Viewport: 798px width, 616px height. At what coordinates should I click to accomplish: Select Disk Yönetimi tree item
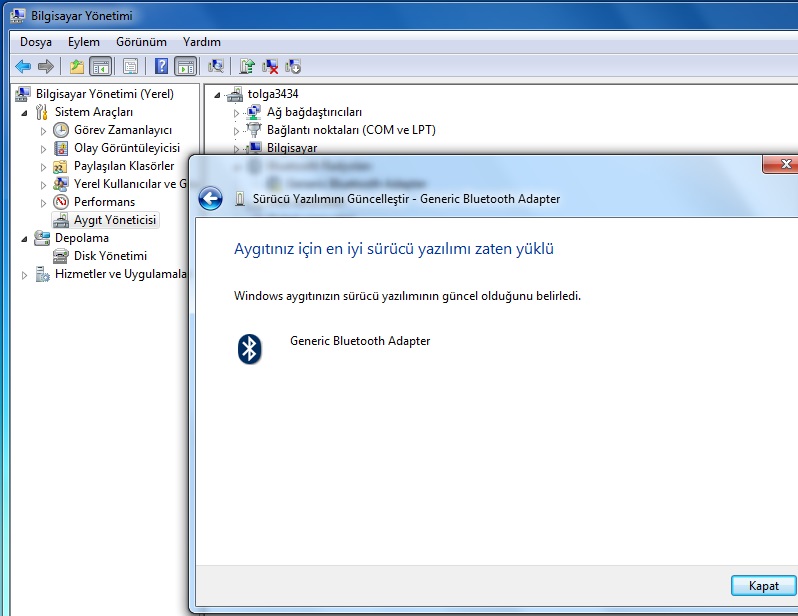click(110, 256)
